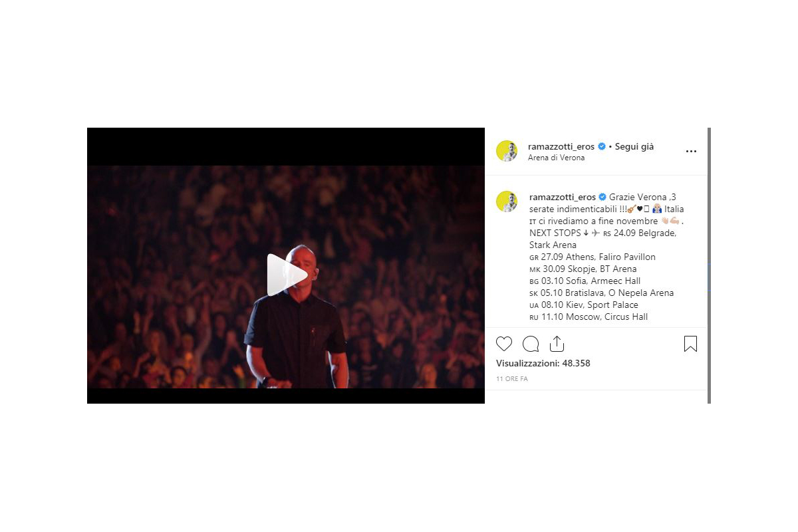This screenshot has width=798, height=532.
Task: Toggle the Segui già follow button
Action: [634, 146]
